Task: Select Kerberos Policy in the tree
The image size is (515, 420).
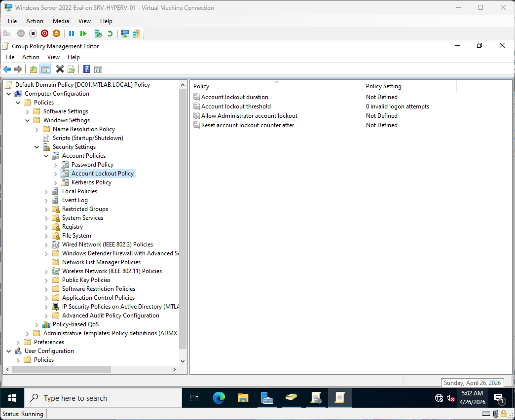Action: pos(91,182)
